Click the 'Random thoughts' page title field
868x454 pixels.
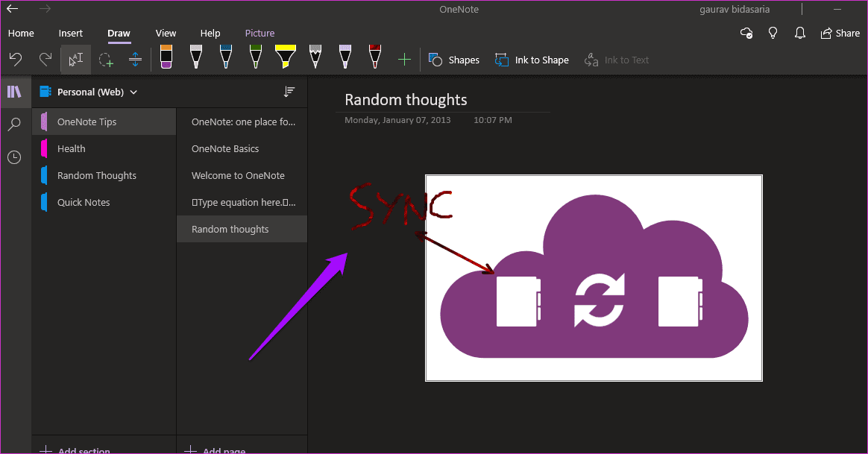tap(406, 100)
